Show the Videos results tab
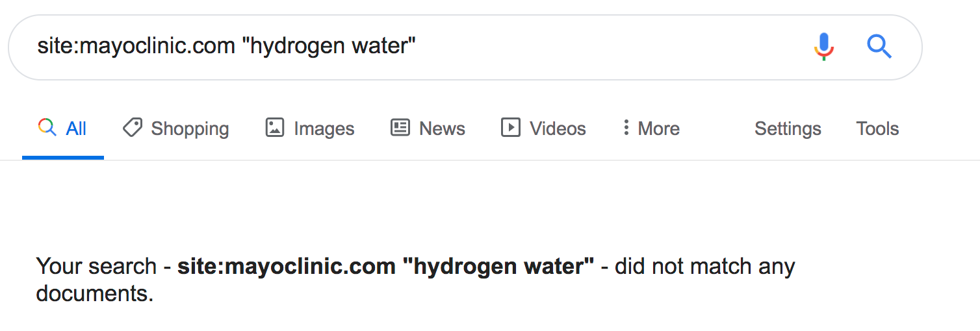This screenshot has width=980, height=331. coord(558,129)
